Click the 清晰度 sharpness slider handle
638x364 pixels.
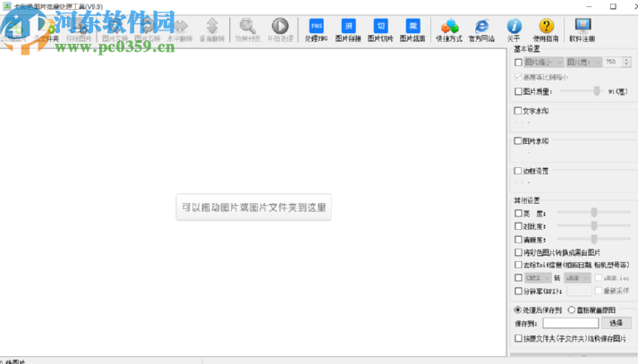pos(594,239)
